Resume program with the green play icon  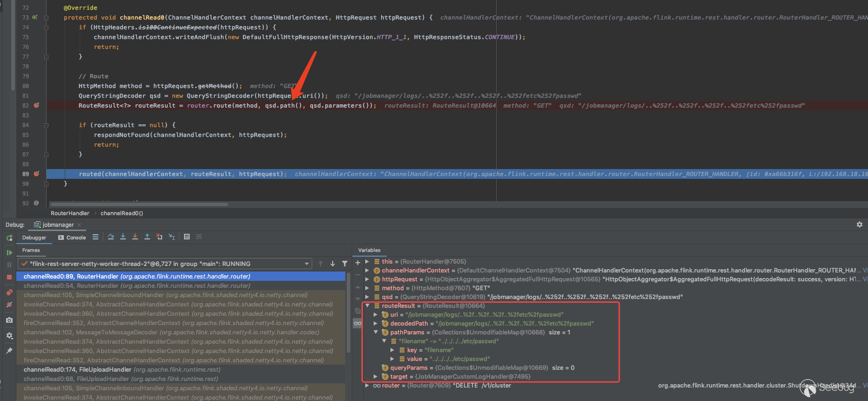coord(9,252)
